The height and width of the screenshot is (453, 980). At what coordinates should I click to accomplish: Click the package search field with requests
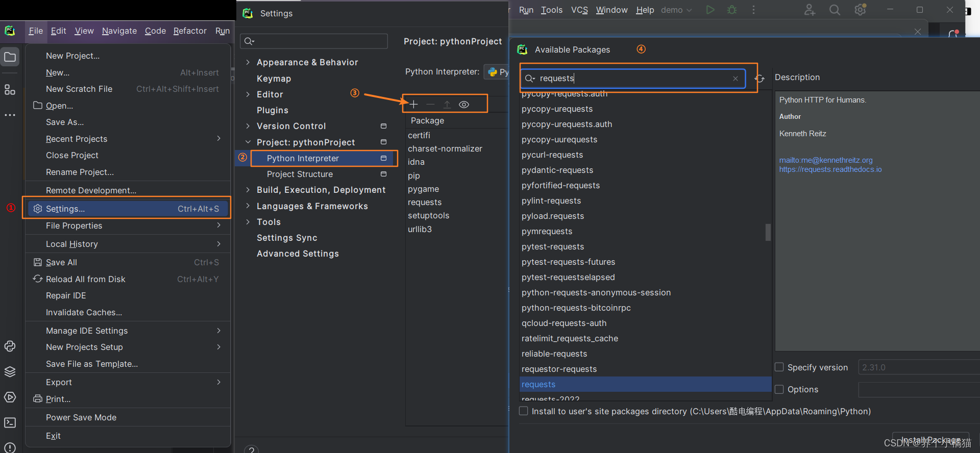pos(633,79)
